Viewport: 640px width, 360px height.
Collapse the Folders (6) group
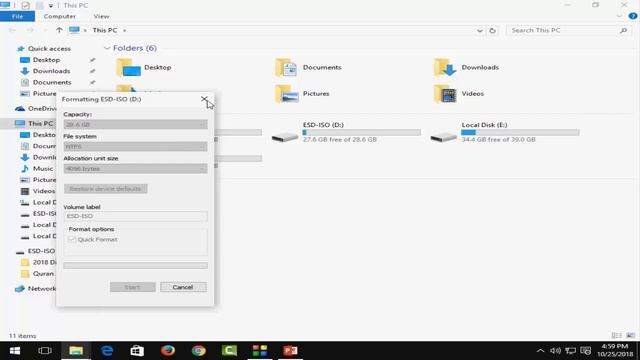click(107, 48)
